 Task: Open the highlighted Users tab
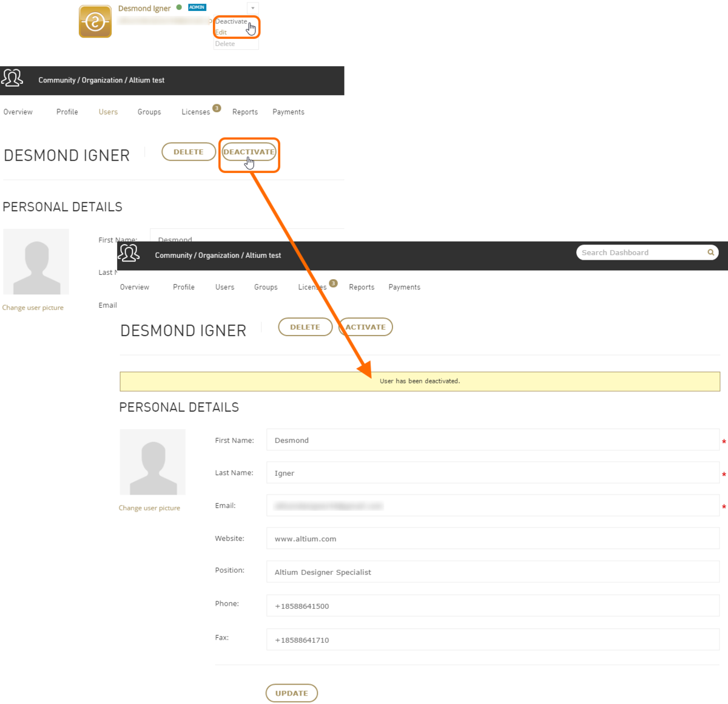point(108,112)
